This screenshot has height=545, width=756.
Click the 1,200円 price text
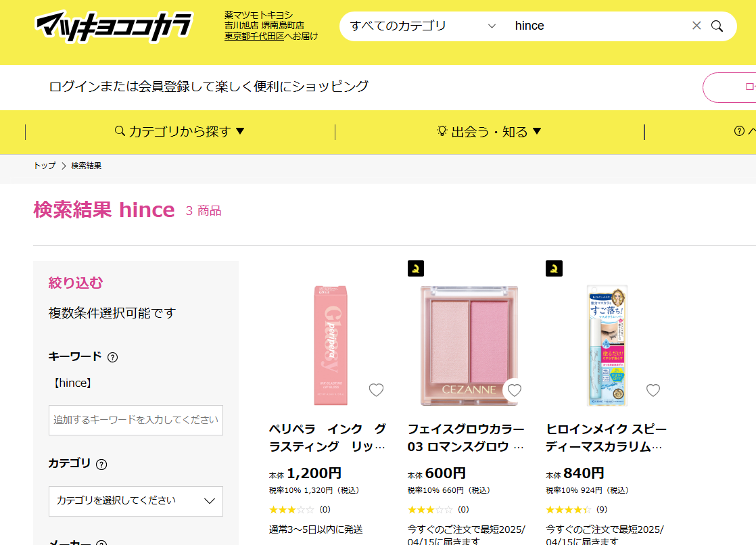pyautogui.click(x=314, y=473)
